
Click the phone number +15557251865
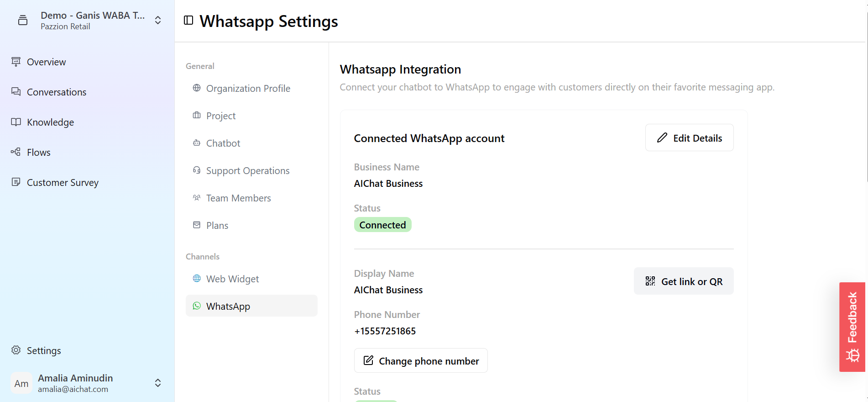(385, 331)
